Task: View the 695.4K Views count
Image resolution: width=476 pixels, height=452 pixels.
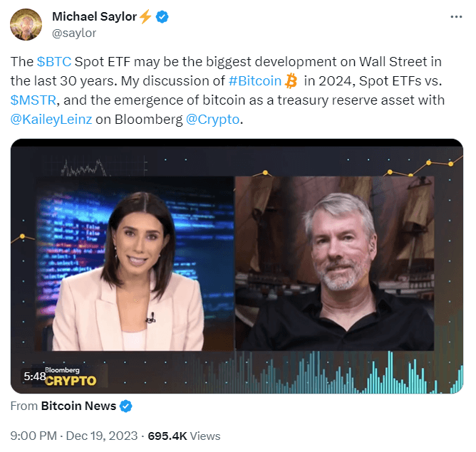Action: click(x=184, y=436)
